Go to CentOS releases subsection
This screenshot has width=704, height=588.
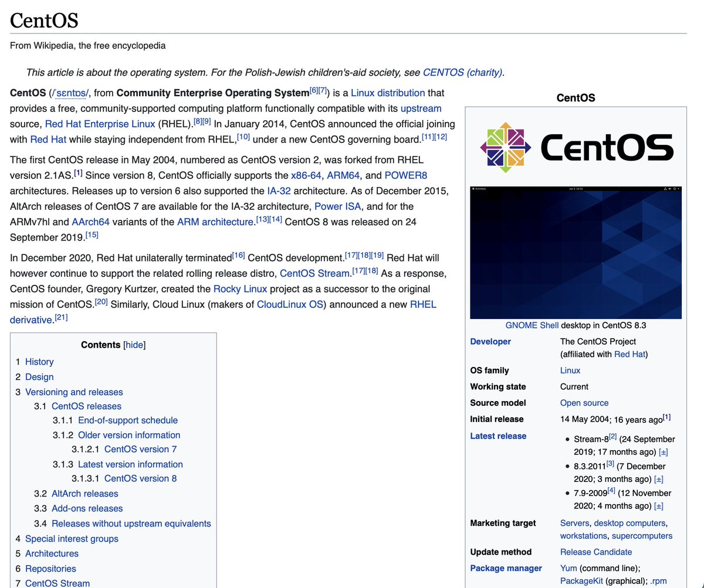tap(86, 406)
